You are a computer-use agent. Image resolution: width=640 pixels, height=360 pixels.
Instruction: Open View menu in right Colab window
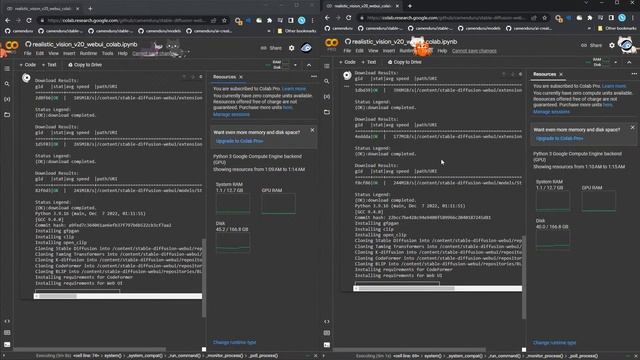point(373,51)
